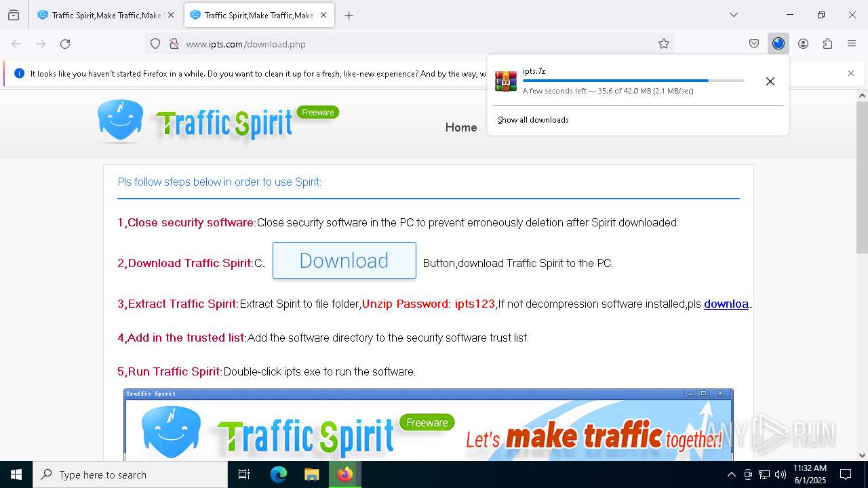The width and height of the screenshot is (868, 488).
Task: Click Unzip Password ipts123 text
Action: pos(429,304)
